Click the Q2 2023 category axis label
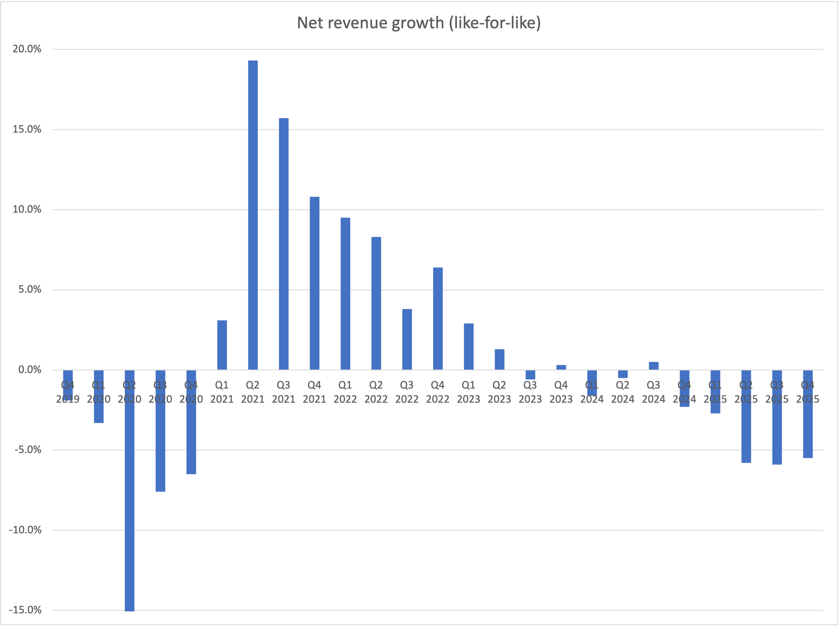Viewport: 840px width, 627px height. 499,392
